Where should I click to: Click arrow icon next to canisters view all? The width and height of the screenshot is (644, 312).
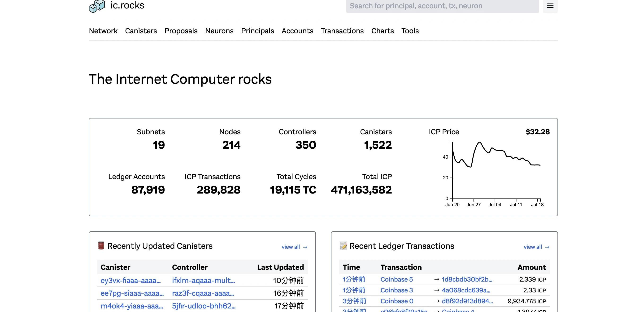point(305,247)
